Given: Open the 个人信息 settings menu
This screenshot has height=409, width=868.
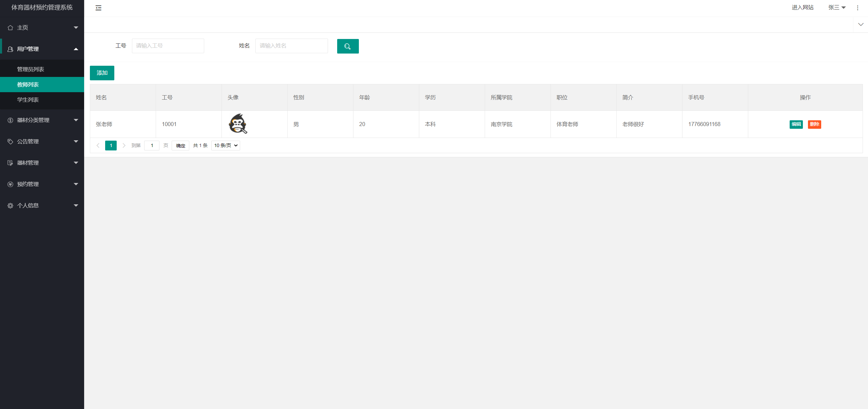Looking at the screenshot, I should (x=42, y=205).
